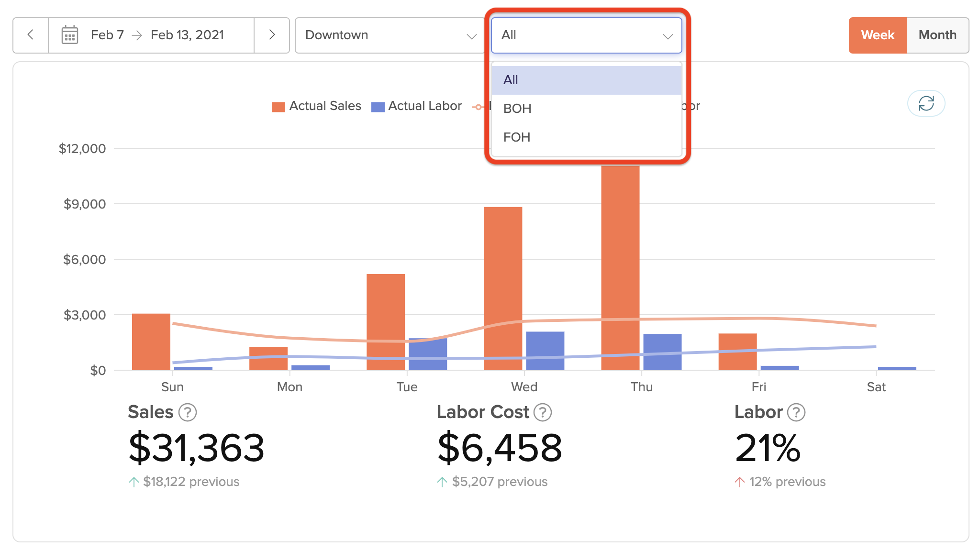Open the Labor Cost help icon
Image resolution: width=980 pixels, height=551 pixels.
coord(543,412)
